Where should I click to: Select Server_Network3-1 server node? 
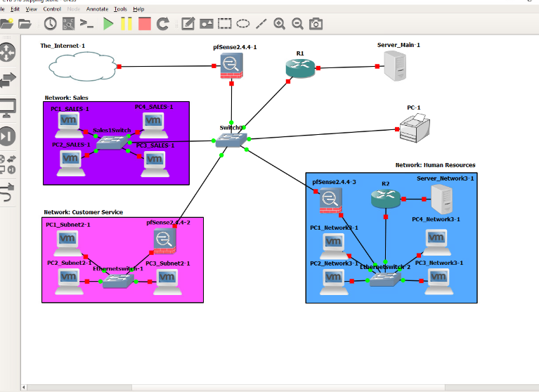[x=442, y=200]
